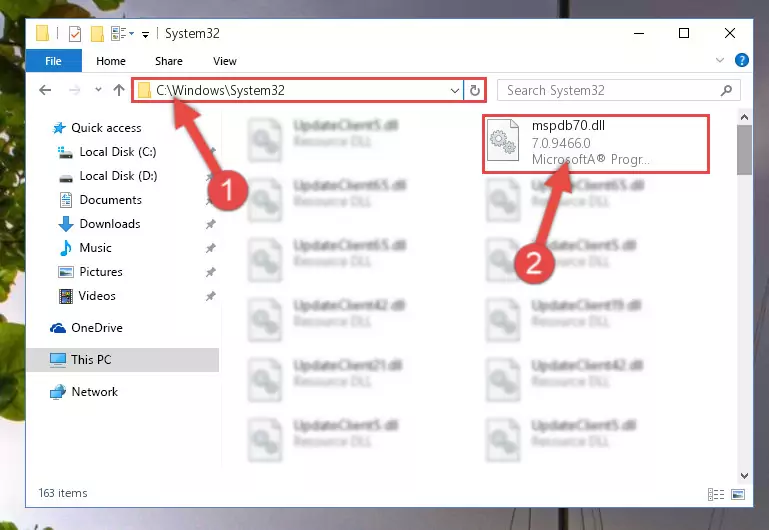Go up one folder level
769x530 pixels.
click(119, 90)
